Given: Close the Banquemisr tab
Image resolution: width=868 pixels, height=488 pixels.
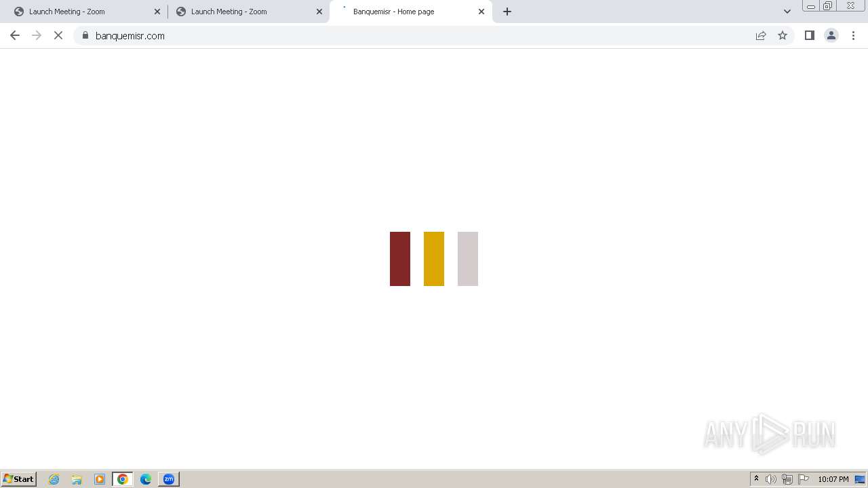Looking at the screenshot, I should coord(481,12).
